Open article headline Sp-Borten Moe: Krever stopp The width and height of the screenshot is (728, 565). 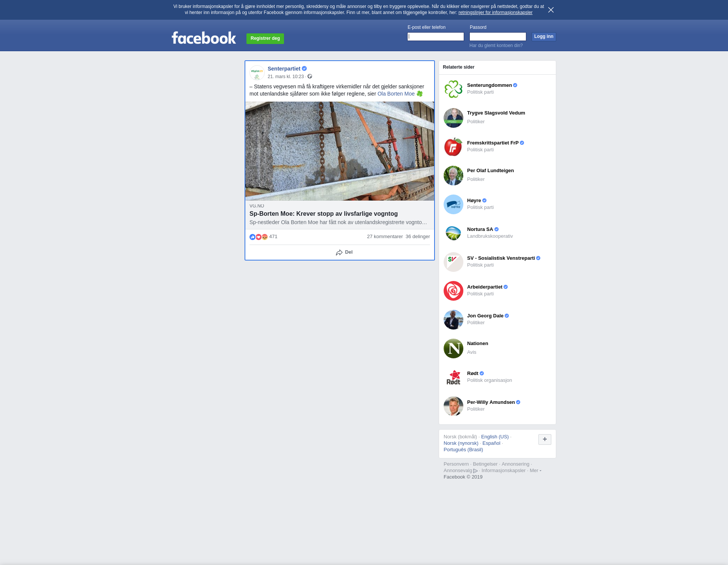click(x=323, y=214)
